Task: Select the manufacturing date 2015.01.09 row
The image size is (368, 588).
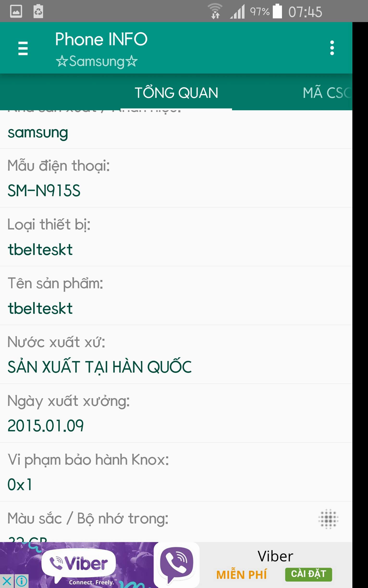Action: [176, 413]
